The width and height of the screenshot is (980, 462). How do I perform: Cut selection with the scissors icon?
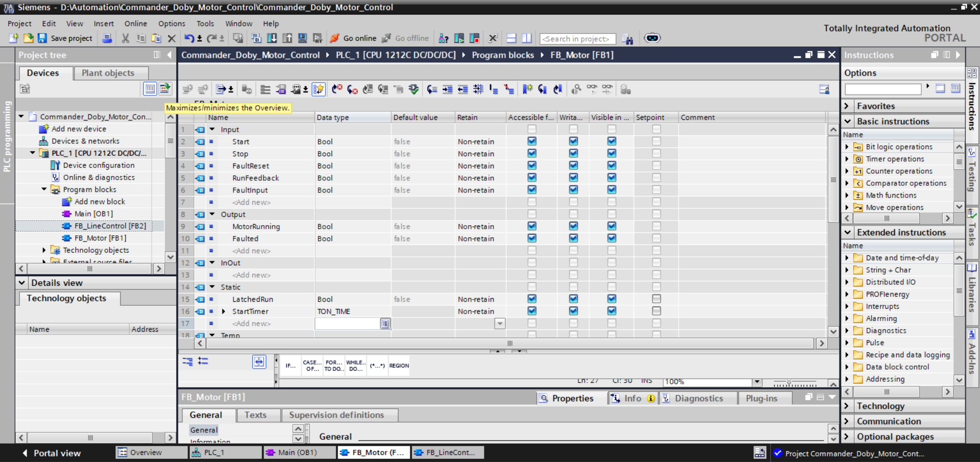pos(125,38)
